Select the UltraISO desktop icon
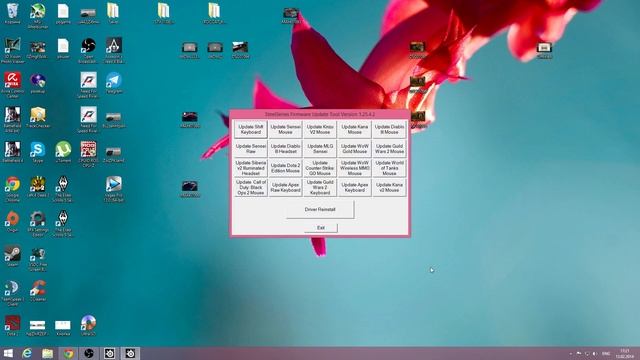This screenshot has width=640, height=360. pyautogui.click(x=88, y=325)
